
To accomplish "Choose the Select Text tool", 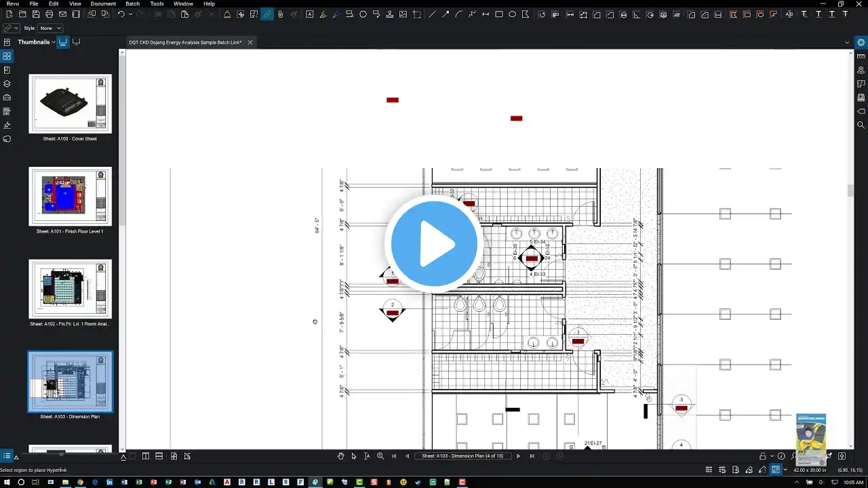I will (x=367, y=456).
